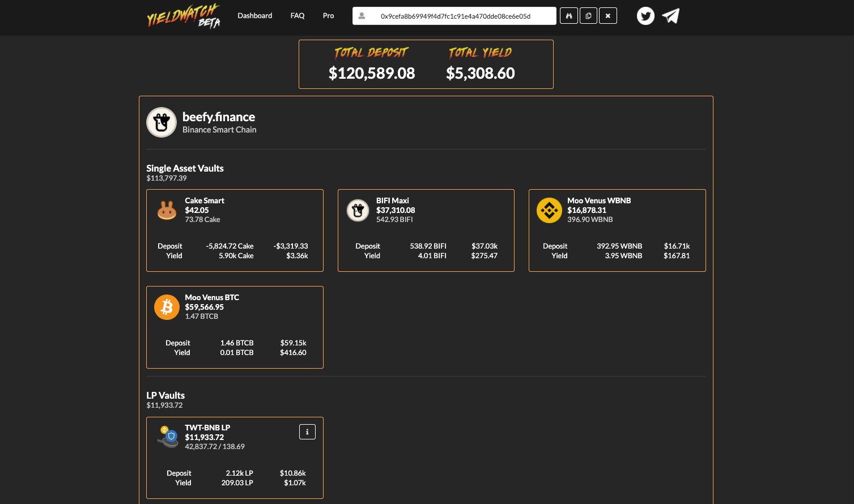854x504 pixels.
Task: Click the LP Vaults heading
Action: click(x=165, y=395)
